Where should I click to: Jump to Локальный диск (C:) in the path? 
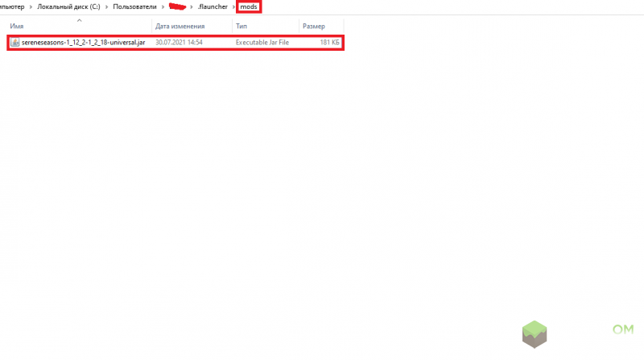point(69,6)
